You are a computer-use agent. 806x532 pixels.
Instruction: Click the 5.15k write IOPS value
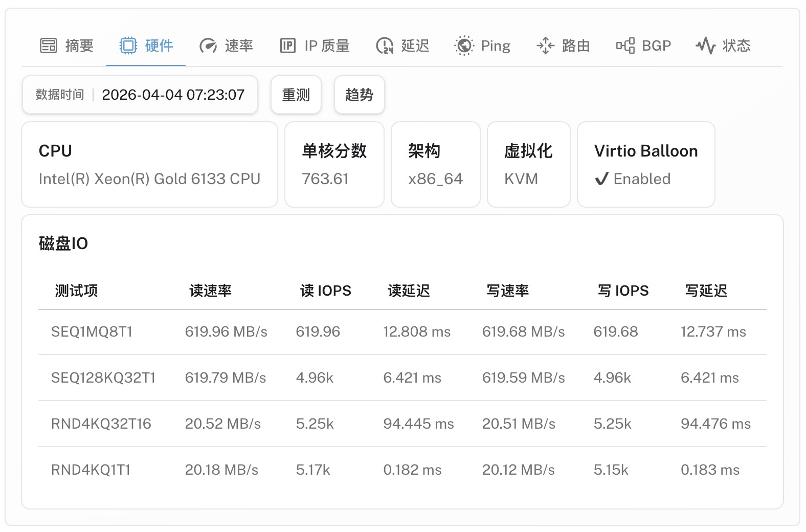pos(611,470)
